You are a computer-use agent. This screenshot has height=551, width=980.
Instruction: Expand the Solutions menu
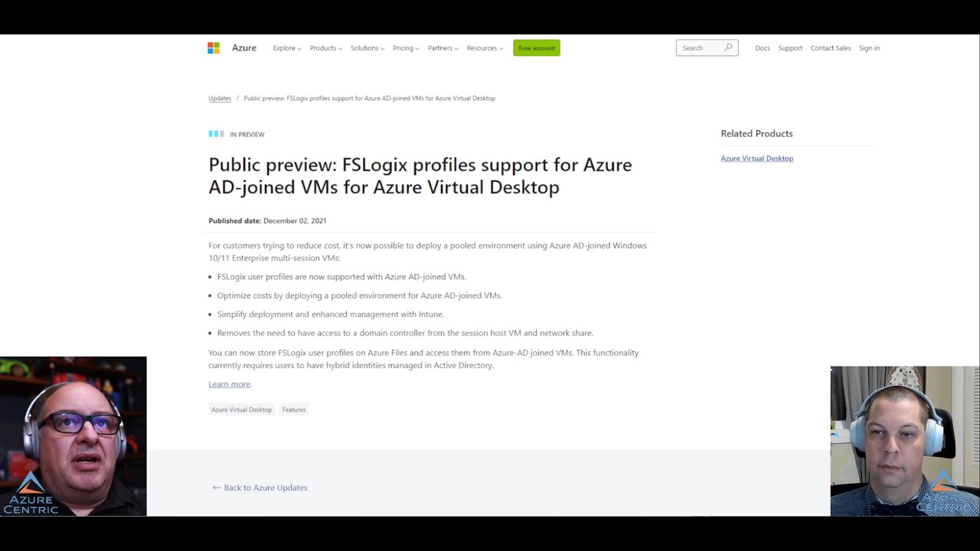[367, 48]
